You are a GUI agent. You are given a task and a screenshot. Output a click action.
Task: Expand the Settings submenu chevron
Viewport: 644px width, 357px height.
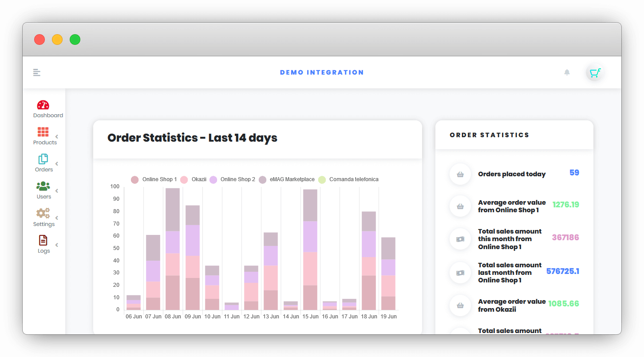[57, 218]
